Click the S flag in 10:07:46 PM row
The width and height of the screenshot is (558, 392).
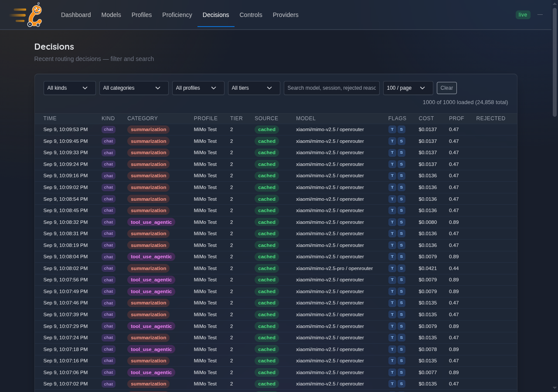401,303
